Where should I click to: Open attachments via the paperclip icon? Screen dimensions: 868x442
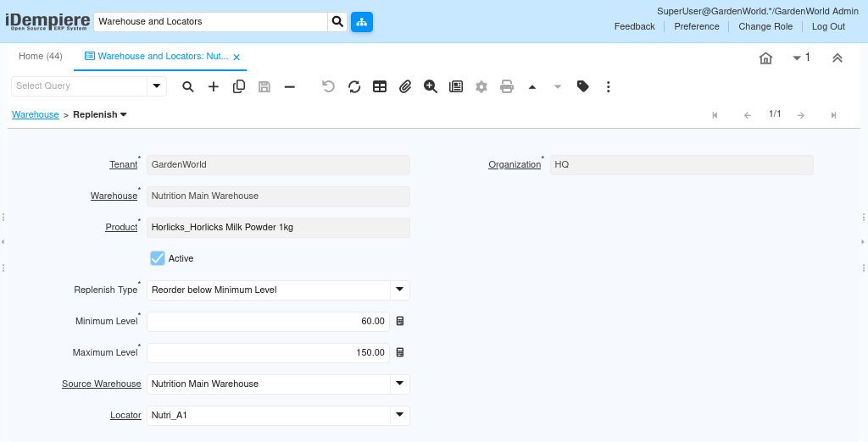(x=405, y=86)
